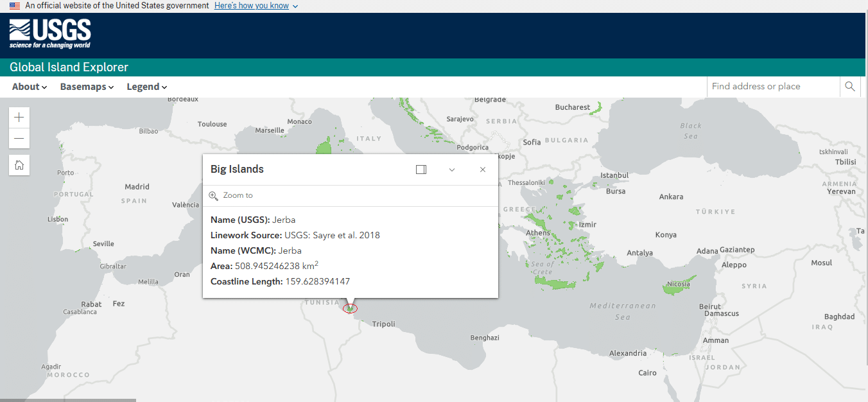
Task: Click the Zoom to action text
Action: point(238,196)
